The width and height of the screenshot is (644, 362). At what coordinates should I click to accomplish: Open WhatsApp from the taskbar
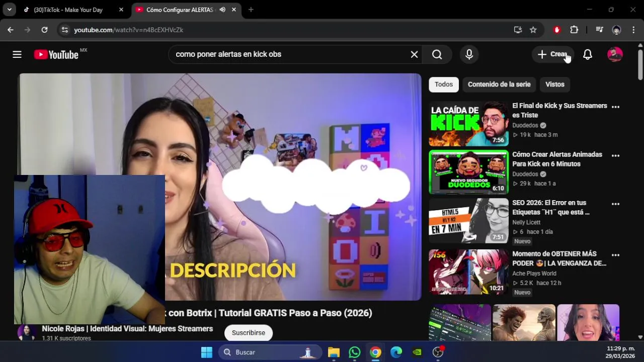click(355, 352)
